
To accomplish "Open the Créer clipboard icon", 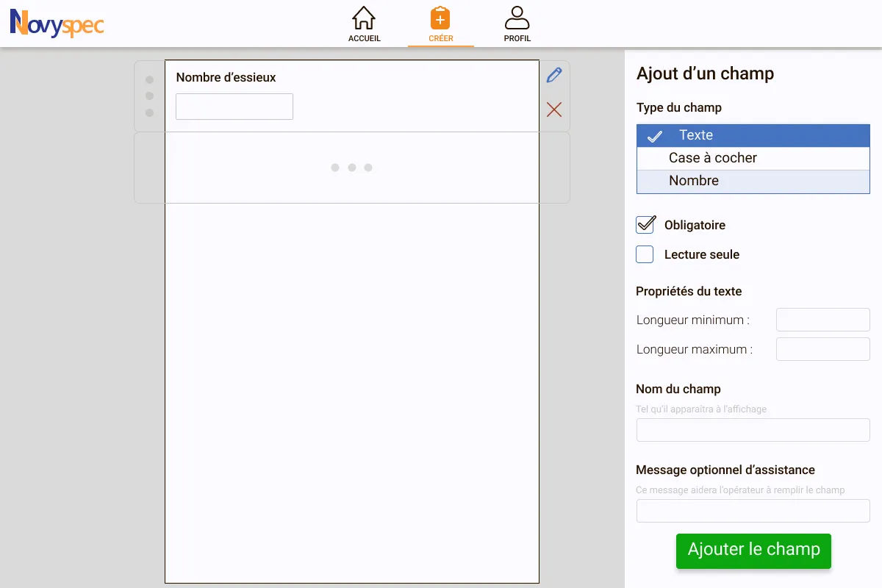I will coord(440,24).
